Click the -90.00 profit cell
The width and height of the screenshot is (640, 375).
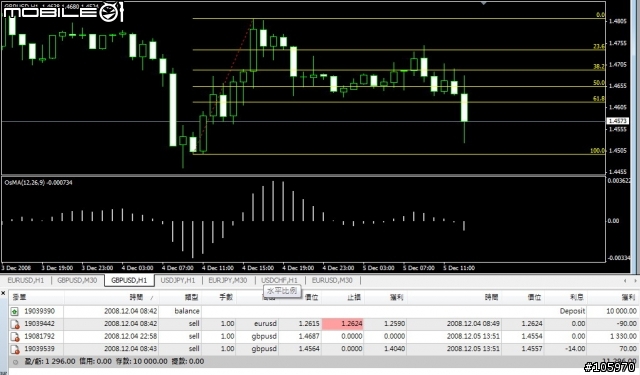[628, 324]
